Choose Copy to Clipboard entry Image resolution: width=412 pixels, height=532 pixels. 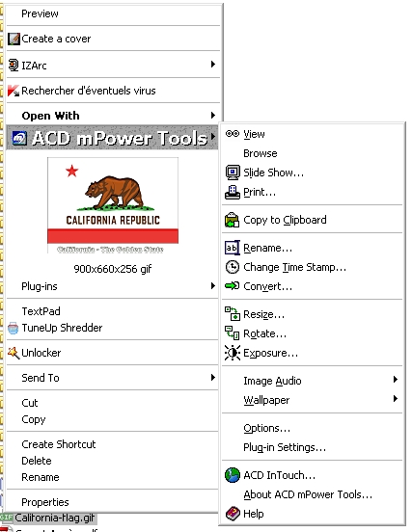coord(312,220)
